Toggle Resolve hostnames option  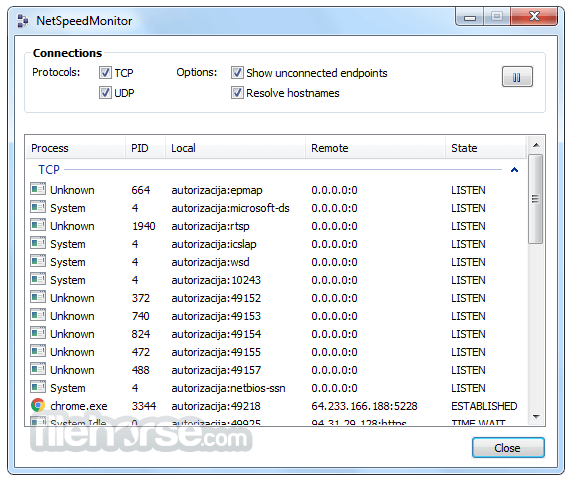click(237, 92)
